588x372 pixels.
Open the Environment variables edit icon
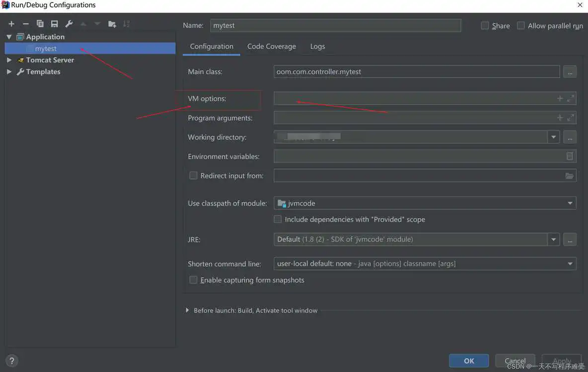pos(569,156)
